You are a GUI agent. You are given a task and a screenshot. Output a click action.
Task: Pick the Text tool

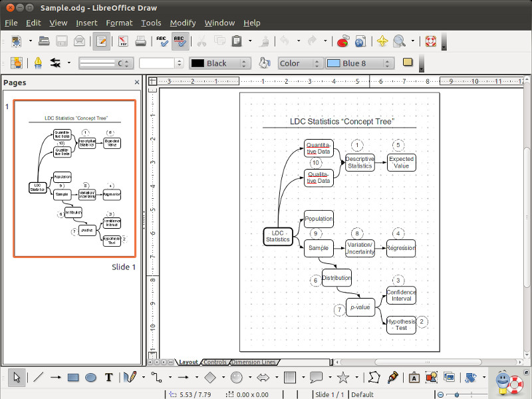[108, 378]
